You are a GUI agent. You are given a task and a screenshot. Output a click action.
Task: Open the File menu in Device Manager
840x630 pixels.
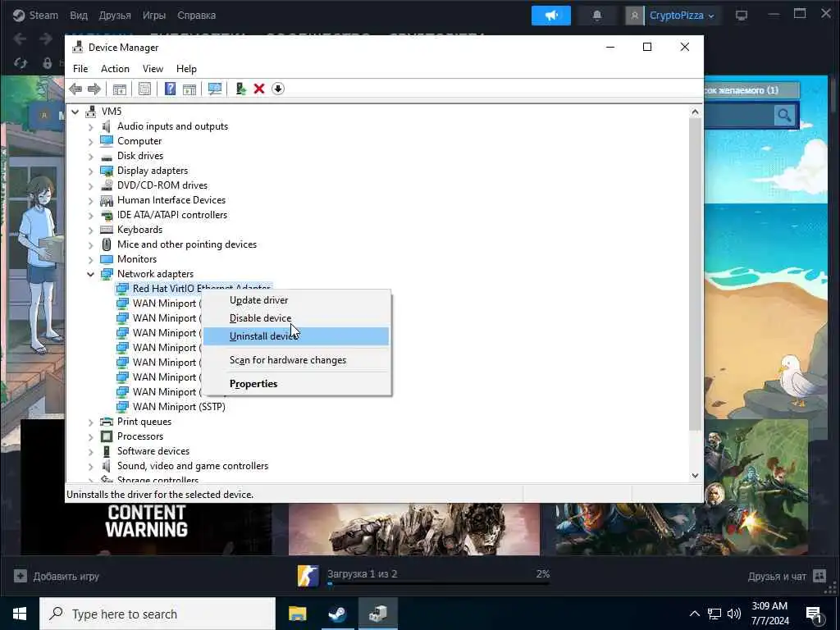[80, 69]
